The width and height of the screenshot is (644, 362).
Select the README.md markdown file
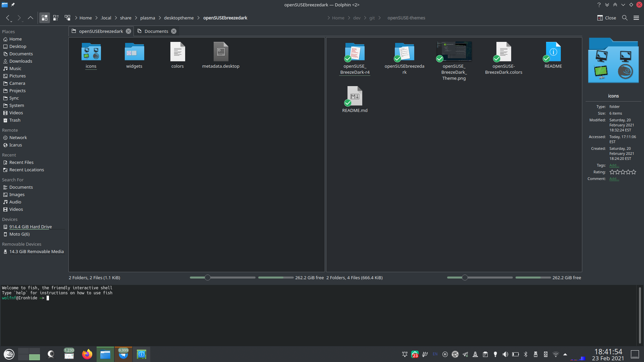click(355, 100)
